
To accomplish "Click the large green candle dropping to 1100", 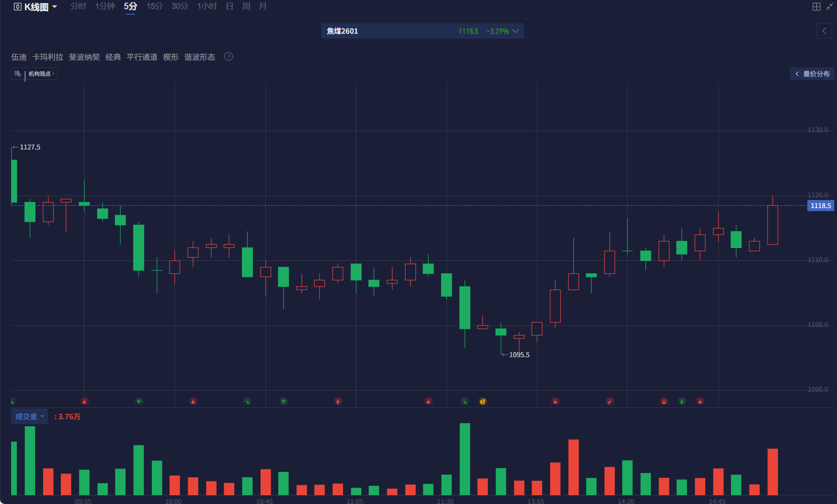I will [x=465, y=307].
